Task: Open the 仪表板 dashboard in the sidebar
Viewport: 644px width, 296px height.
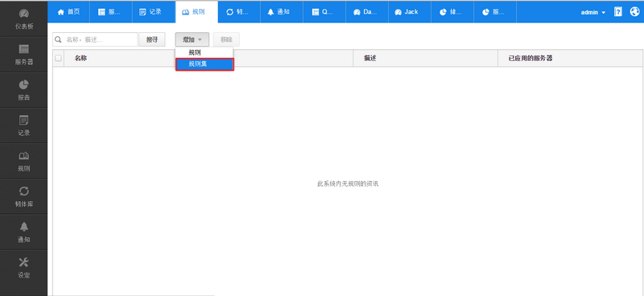Action: (x=24, y=18)
